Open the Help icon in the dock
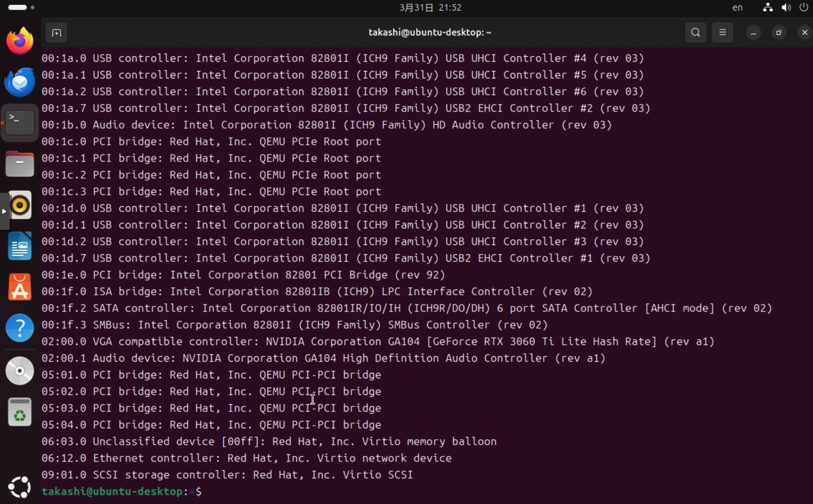This screenshot has width=813, height=504. pos(20,328)
